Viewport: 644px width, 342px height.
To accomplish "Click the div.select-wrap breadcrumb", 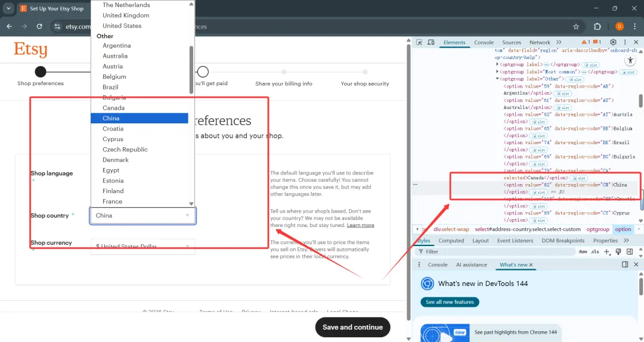I will pos(451,229).
